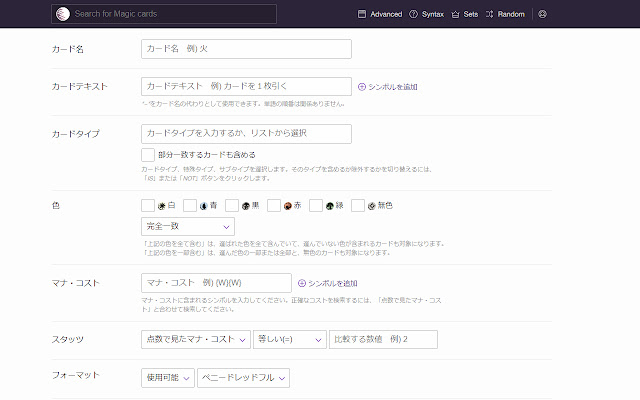Open the 完全一致 color comparison dropdown
The height and width of the screenshot is (400, 640).
(188, 227)
